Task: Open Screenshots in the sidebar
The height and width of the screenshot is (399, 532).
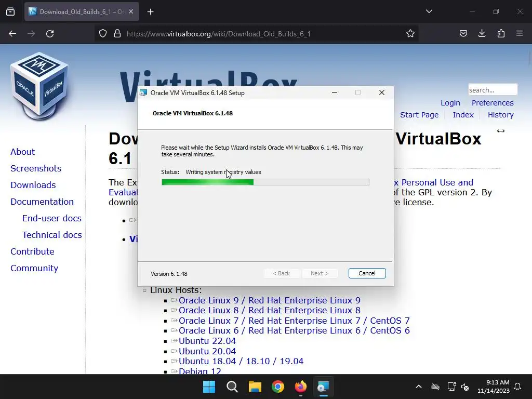Action: tap(36, 169)
